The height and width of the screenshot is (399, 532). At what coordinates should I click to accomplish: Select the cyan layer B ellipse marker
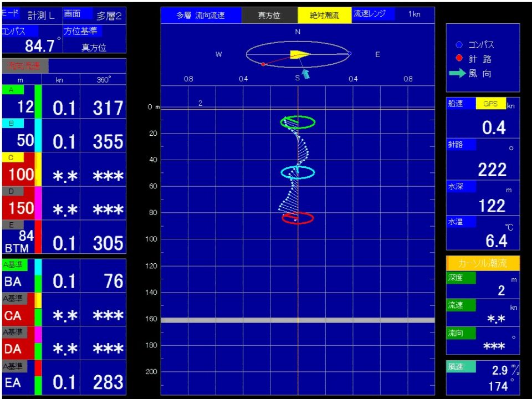298,172
